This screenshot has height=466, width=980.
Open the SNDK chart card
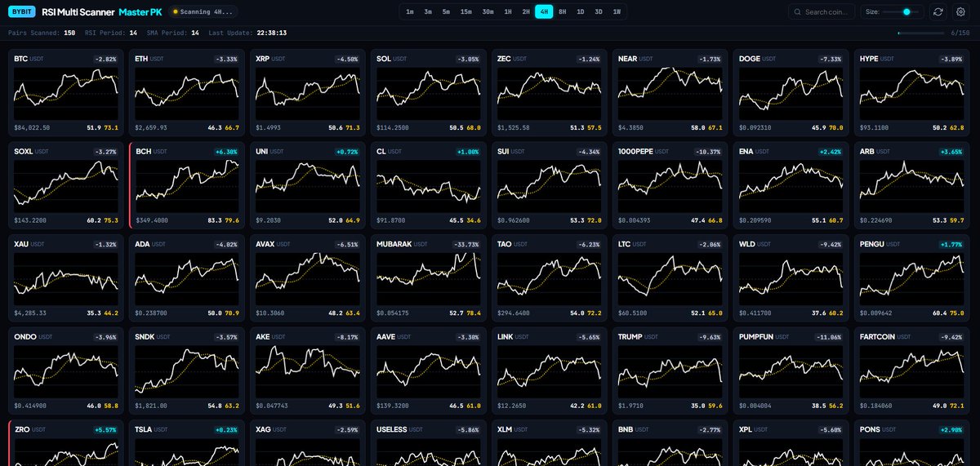(187, 370)
